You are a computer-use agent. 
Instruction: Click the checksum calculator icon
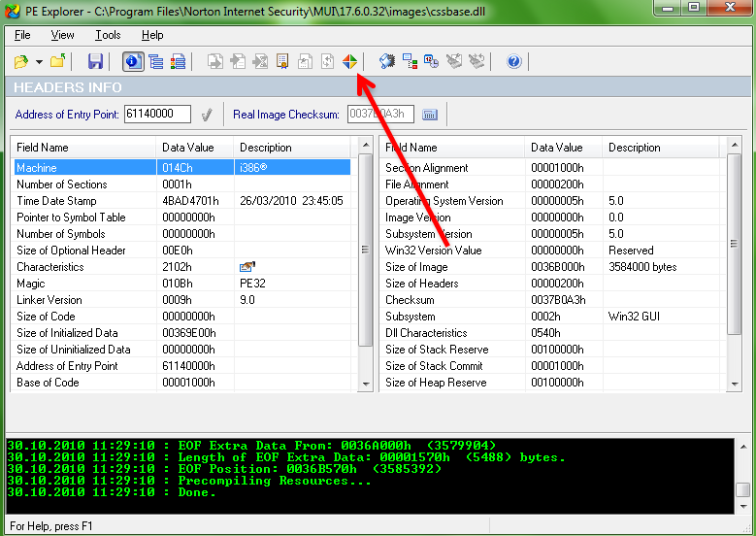(430, 115)
